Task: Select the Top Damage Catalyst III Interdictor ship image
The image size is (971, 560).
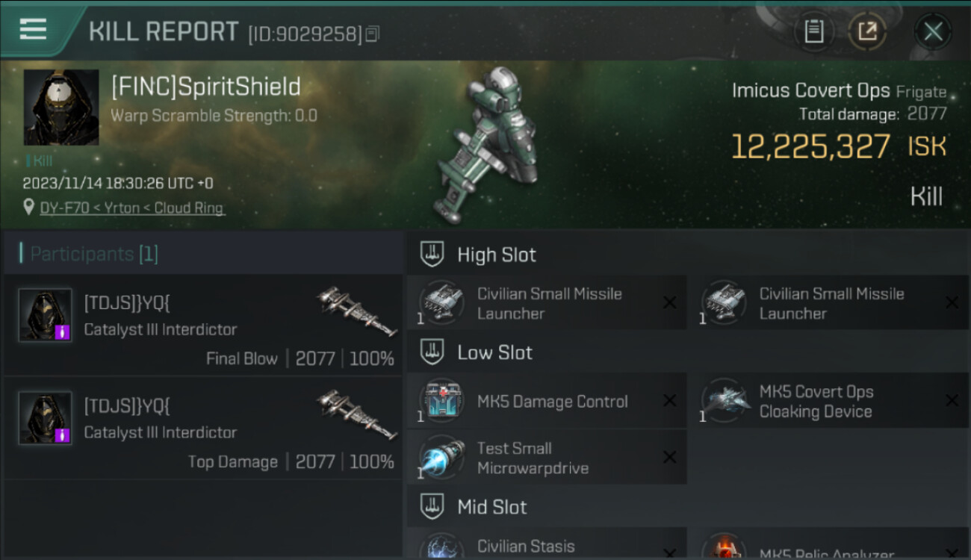Action: pyautogui.click(x=356, y=415)
